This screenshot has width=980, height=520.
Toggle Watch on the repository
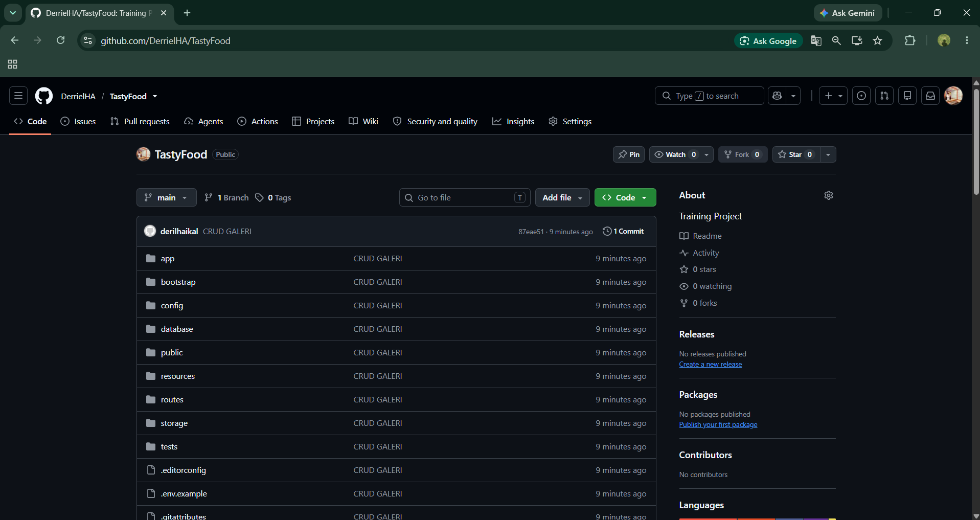click(675, 154)
